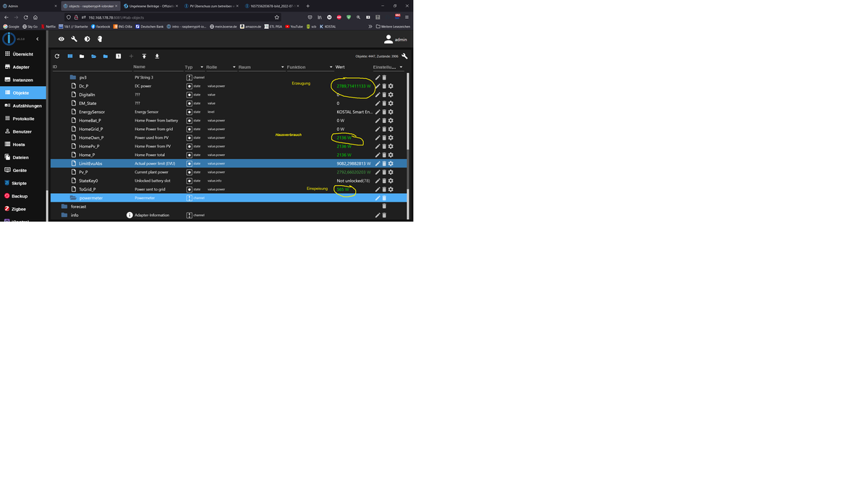Click the browser reload button
This screenshot has height=488, width=868.
(x=26, y=17)
